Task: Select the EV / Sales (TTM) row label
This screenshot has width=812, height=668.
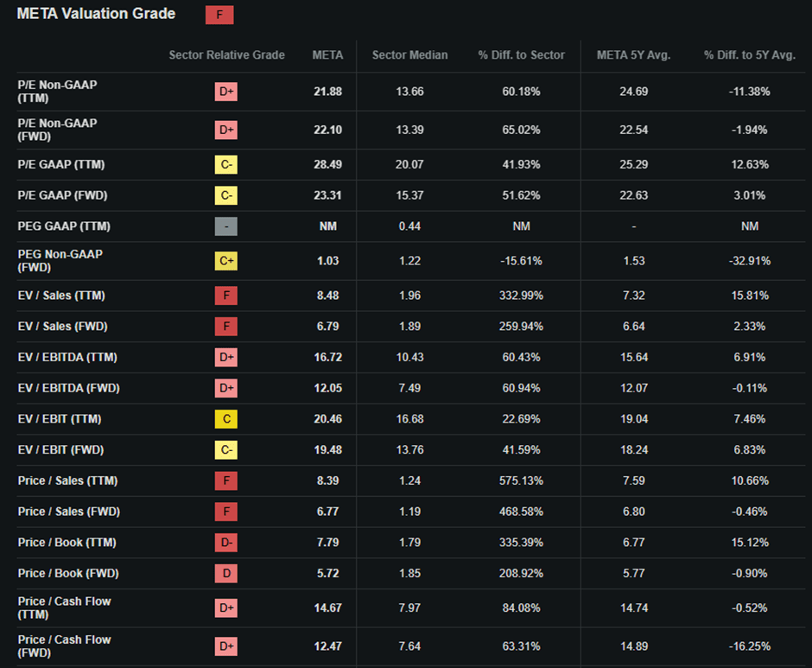Action: click(61, 296)
